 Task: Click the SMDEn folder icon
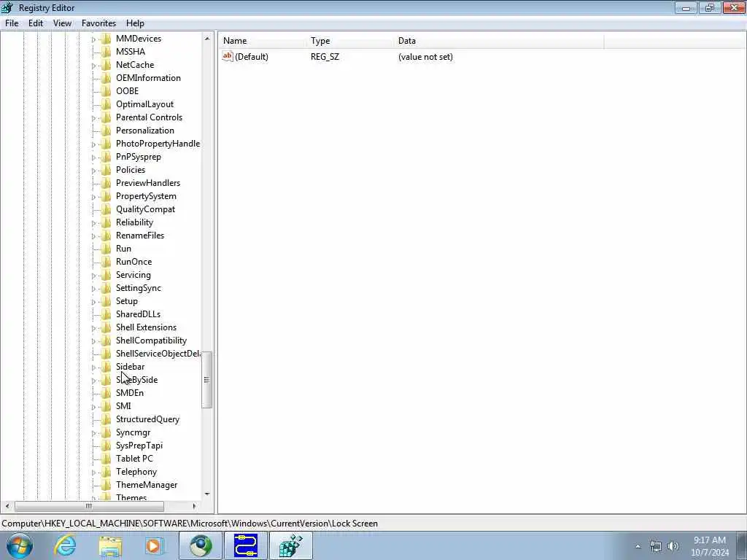[106, 393]
